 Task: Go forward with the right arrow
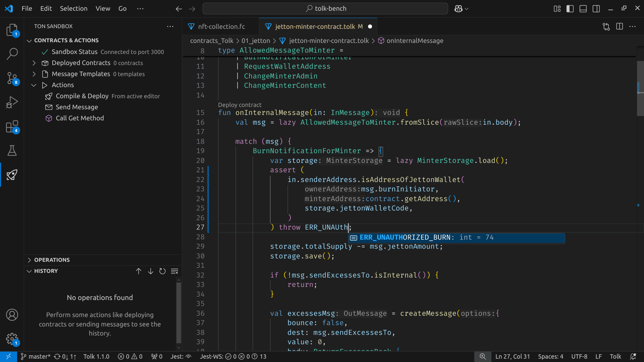tap(192, 9)
